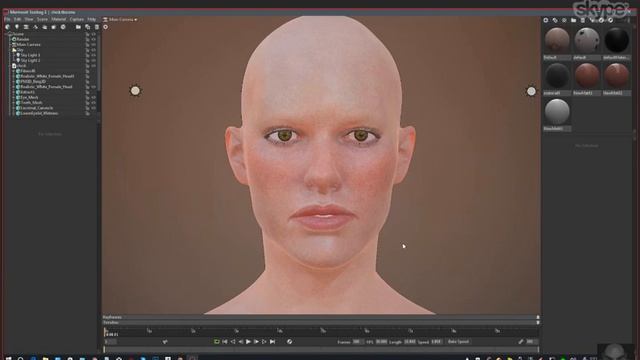This screenshot has height=360, width=640.
Task: Select the gray speckled material sphere
Action: 587,40
